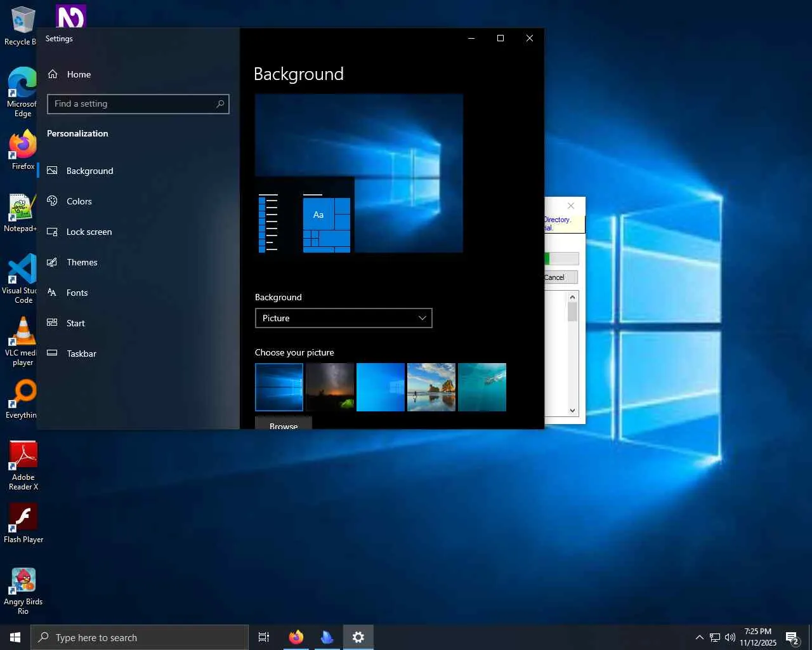Select Background in the sidebar

[x=89, y=171]
